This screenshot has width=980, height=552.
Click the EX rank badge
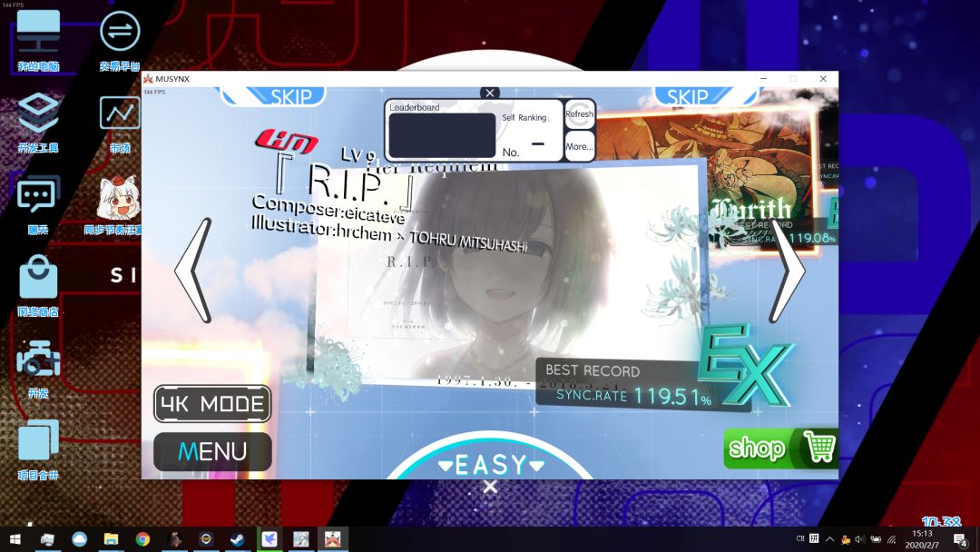click(745, 364)
